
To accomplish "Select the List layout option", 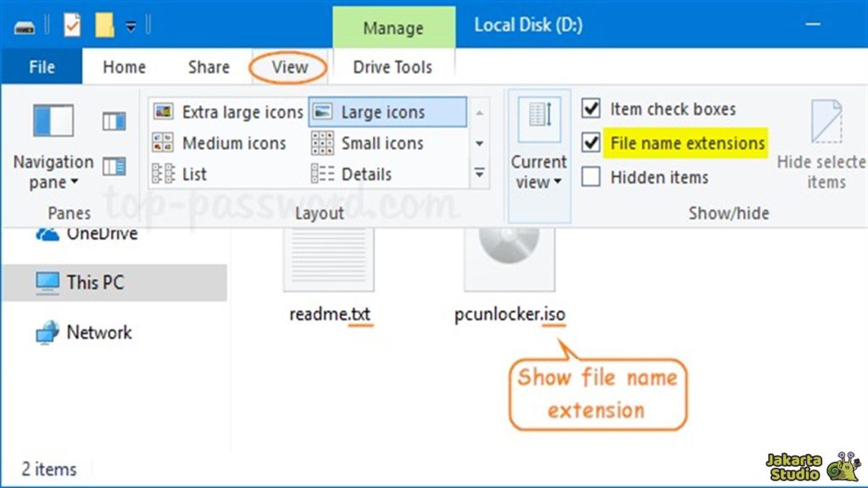I will coord(193,174).
